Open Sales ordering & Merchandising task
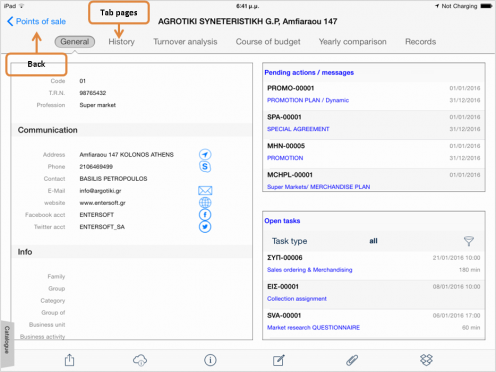This screenshot has height=372, width=496. click(x=309, y=270)
